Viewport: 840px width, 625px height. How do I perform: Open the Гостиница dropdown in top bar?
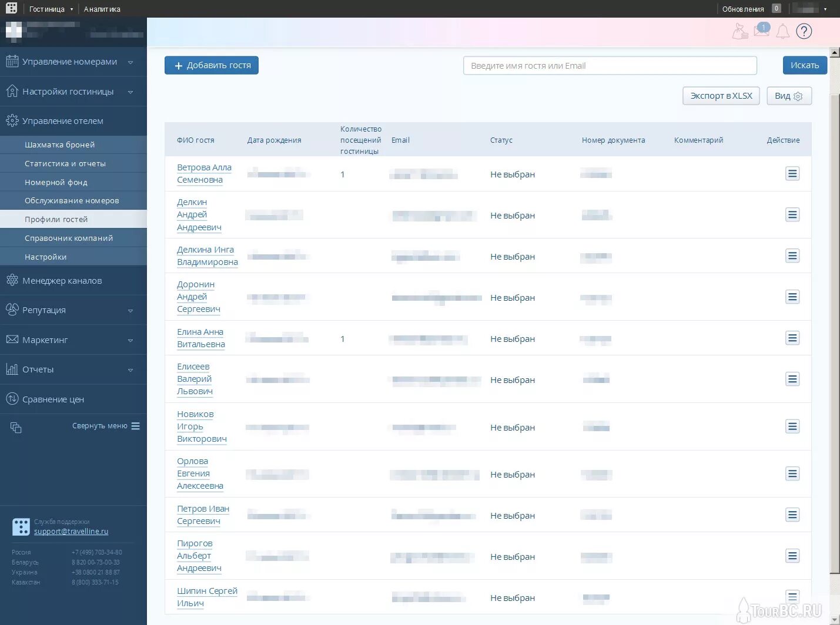point(51,9)
